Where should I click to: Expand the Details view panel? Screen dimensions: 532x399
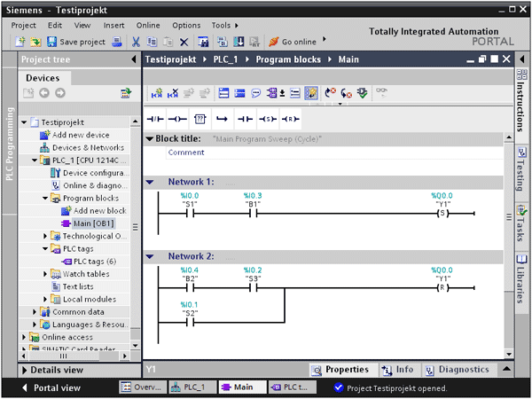pos(25,370)
